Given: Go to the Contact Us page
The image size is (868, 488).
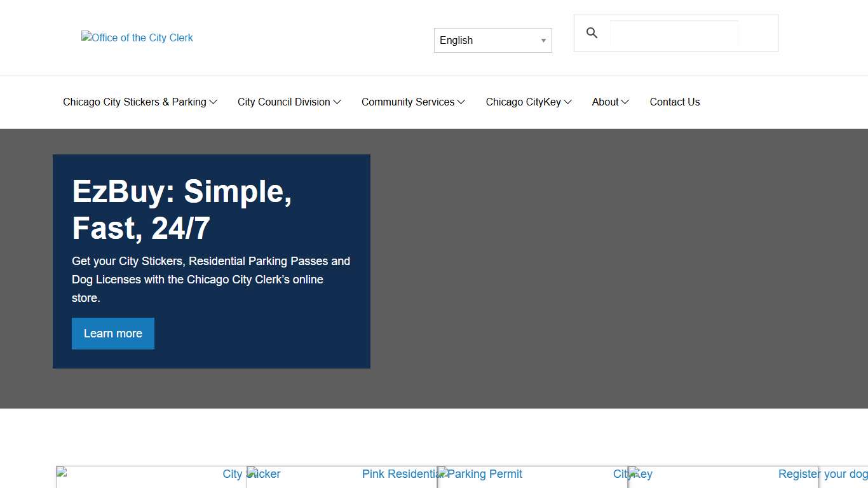Looking at the screenshot, I should [x=674, y=102].
